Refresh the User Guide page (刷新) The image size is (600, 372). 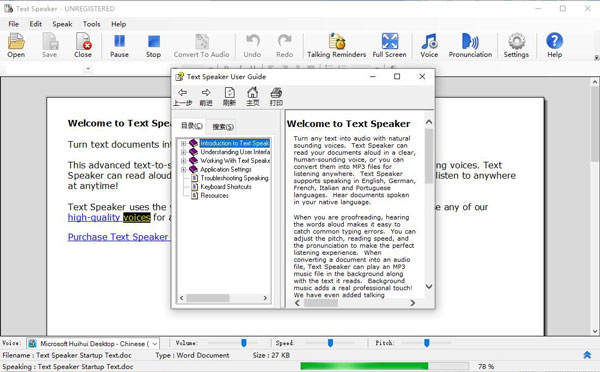[230, 97]
